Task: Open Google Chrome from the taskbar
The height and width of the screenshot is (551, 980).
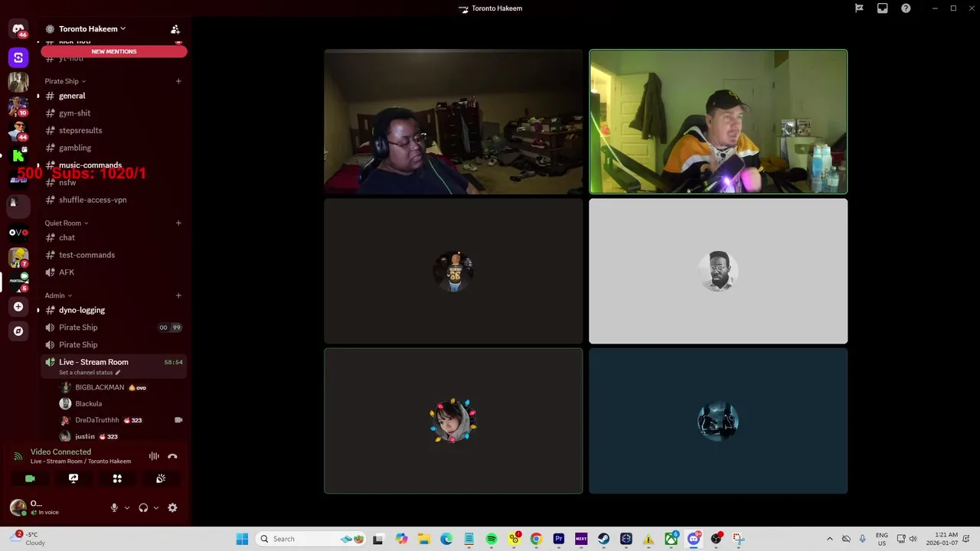Action: (x=536, y=539)
